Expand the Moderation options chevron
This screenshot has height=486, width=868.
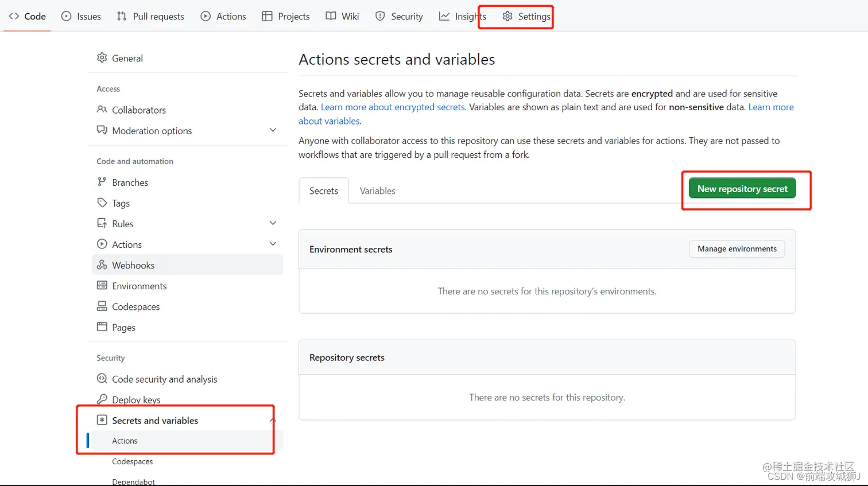(x=273, y=130)
